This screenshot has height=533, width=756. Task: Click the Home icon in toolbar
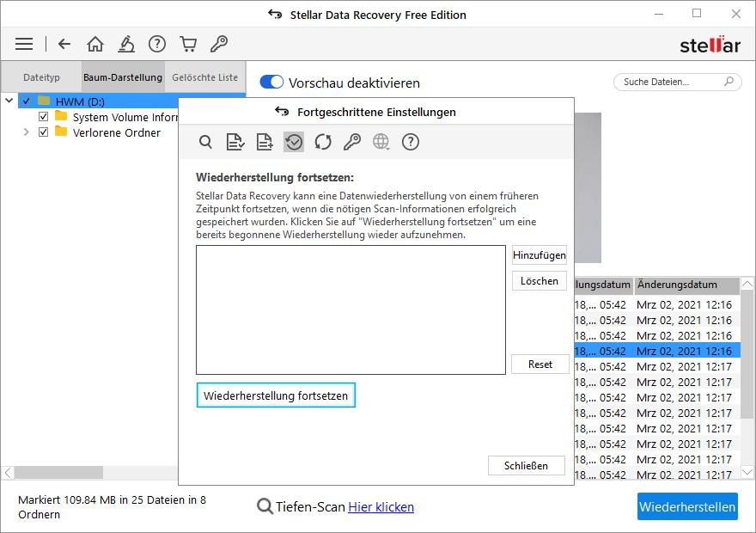pos(95,44)
